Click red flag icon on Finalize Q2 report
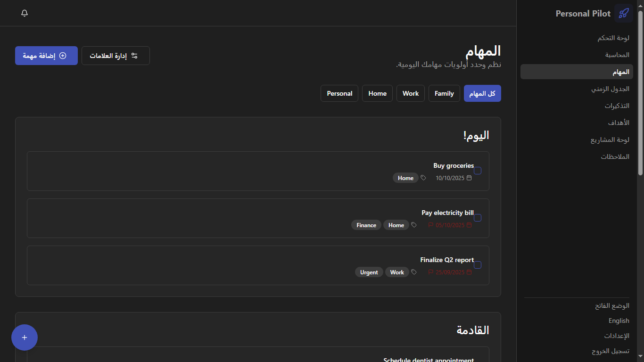644x362 pixels. (430, 272)
